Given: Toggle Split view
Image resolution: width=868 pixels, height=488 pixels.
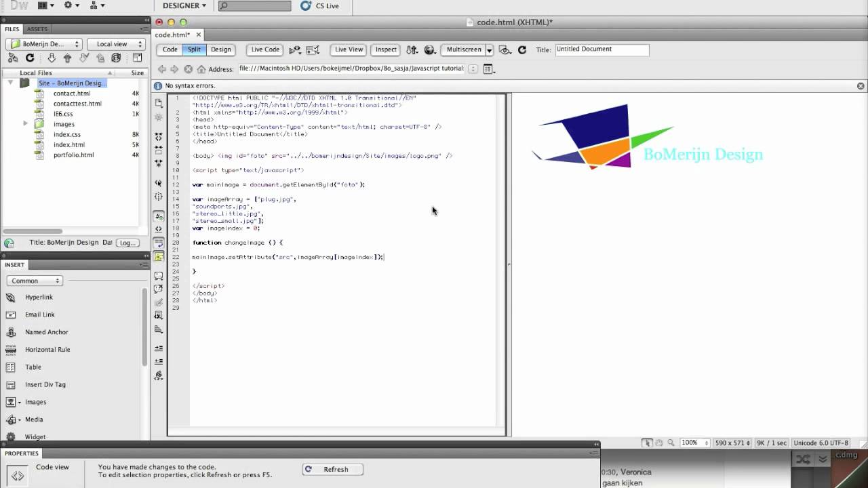Looking at the screenshot, I should tap(195, 49).
